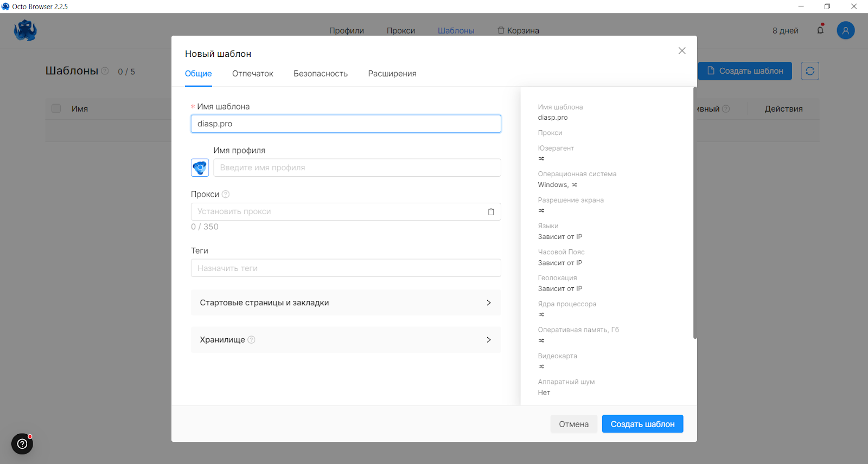Click Создать шаблон button in dialog footer
The height and width of the screenshot is (464, 868).
(642, 424)
